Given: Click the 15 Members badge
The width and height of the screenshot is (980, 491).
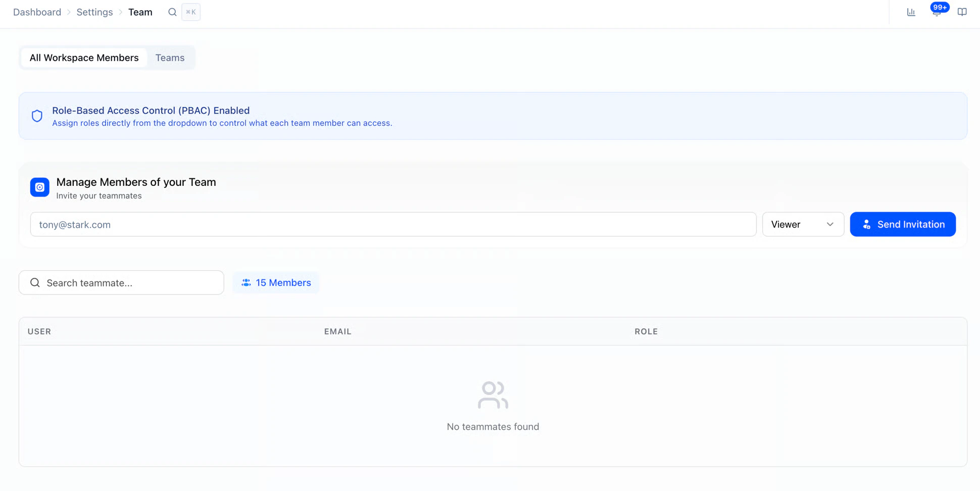Looking at the screenshot, I should coord(276,283).
